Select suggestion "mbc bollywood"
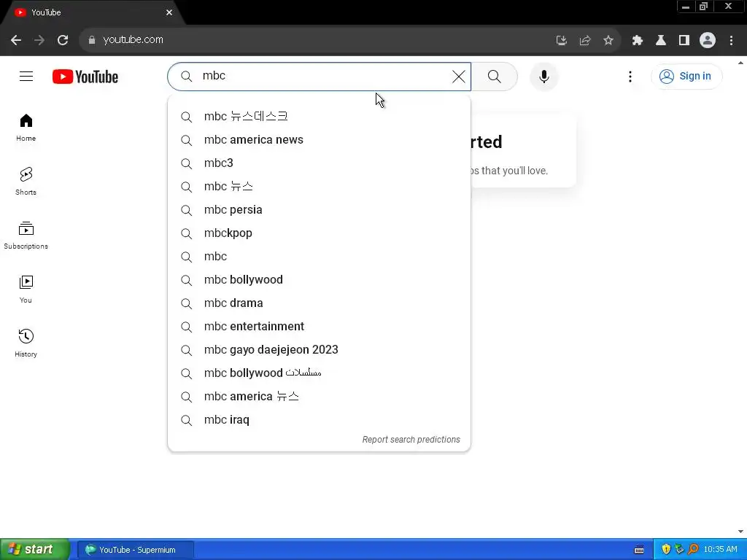 320,280
